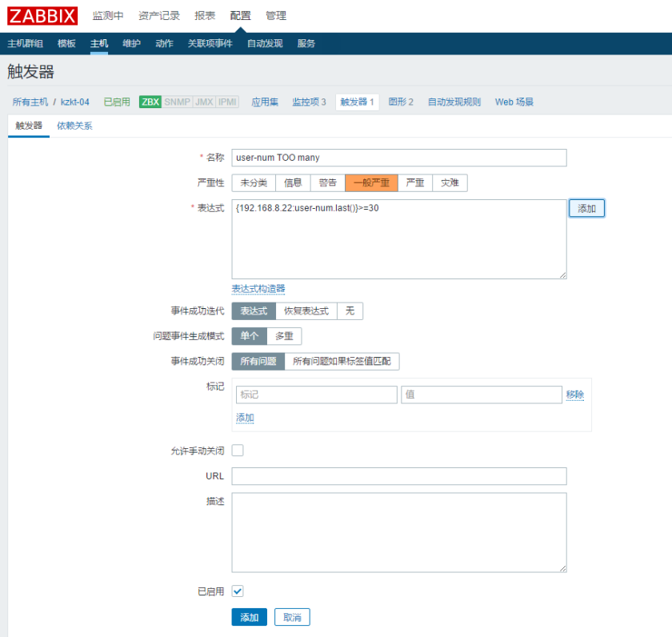This screenshot has height=637, width=672.
Task: Open the kzkt-04 host link
Action: click(75, 102)
